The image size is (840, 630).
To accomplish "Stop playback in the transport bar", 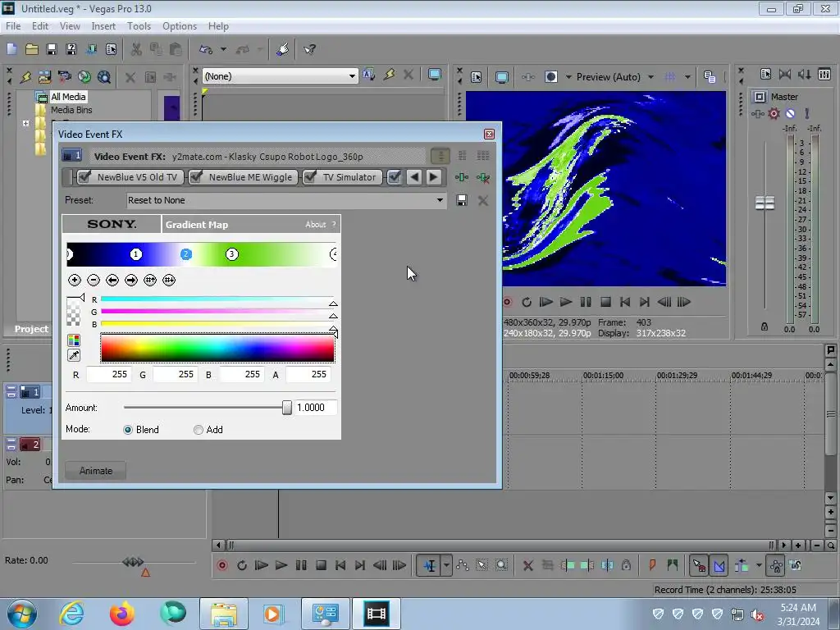I will 321,565.
